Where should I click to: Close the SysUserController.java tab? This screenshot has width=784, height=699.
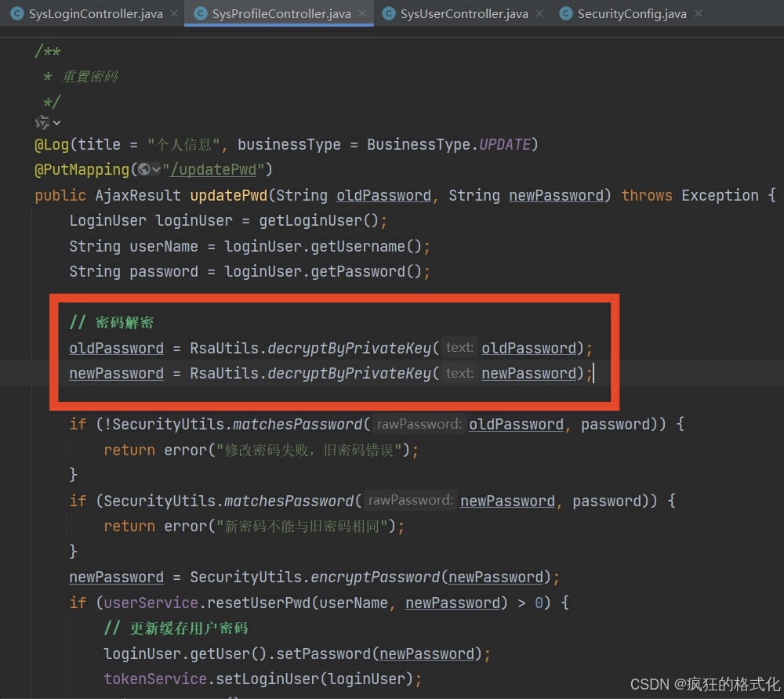[539, 14]
